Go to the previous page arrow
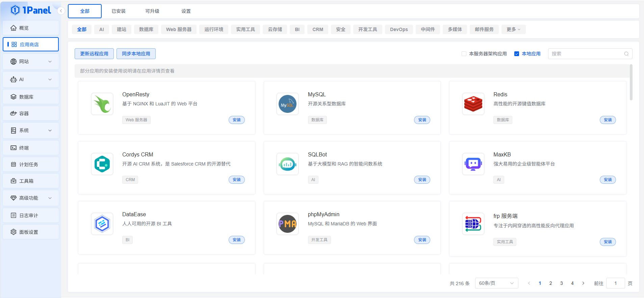Screen dimensions: 644x298 coord(529,283)
